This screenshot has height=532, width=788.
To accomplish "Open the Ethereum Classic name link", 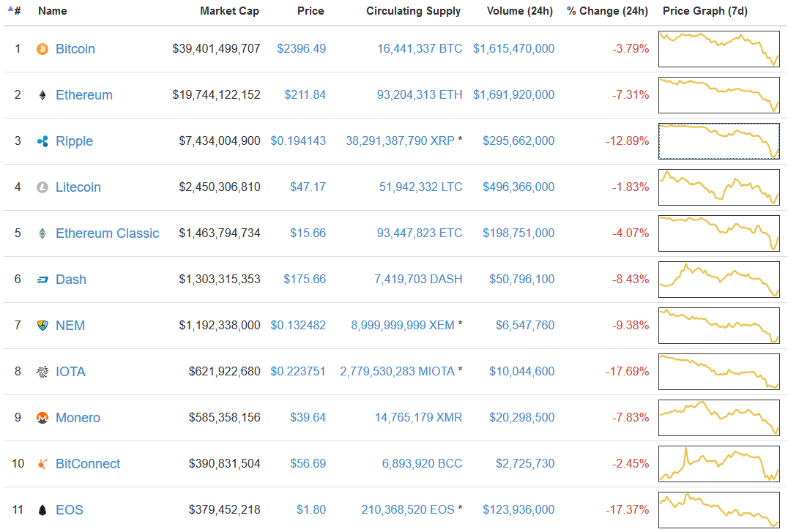I will click(107, 233).
